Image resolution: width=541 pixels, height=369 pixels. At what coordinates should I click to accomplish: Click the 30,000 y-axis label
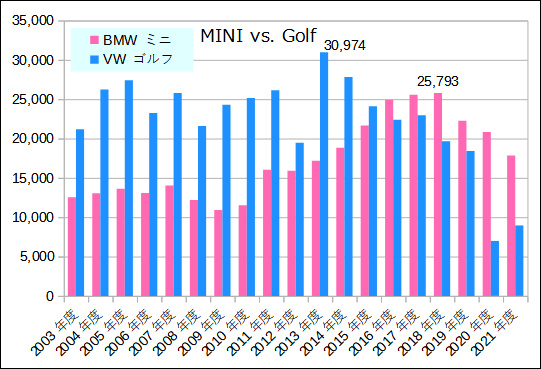[33, 60]
